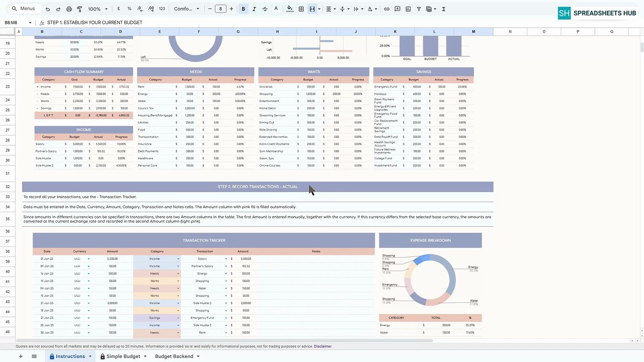Increase decimal places

[151, 9]
